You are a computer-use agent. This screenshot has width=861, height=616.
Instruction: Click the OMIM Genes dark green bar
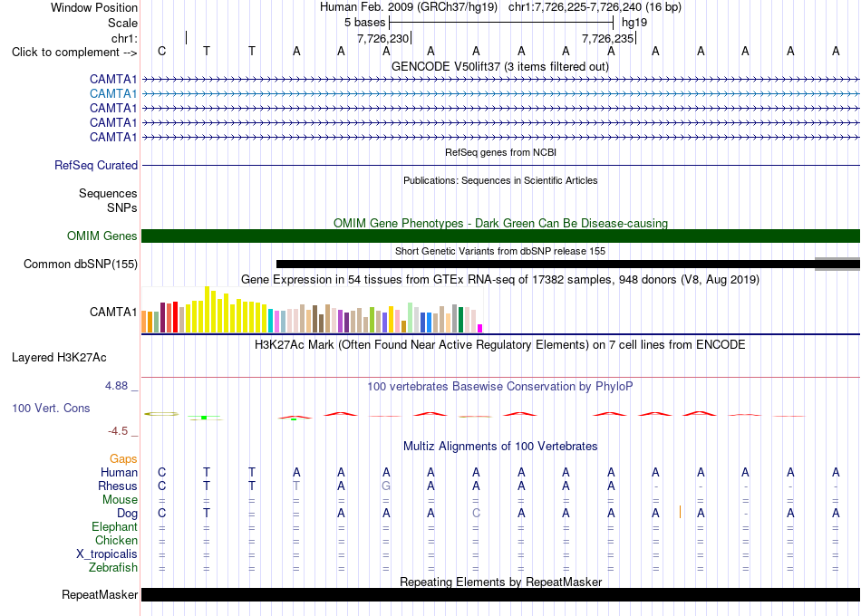point(500,236)
